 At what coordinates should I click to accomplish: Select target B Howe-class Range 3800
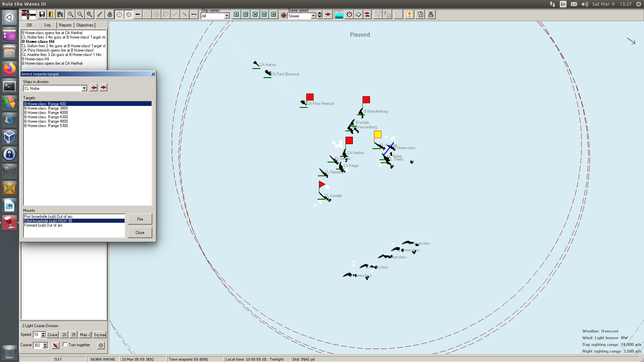point(88,108)
